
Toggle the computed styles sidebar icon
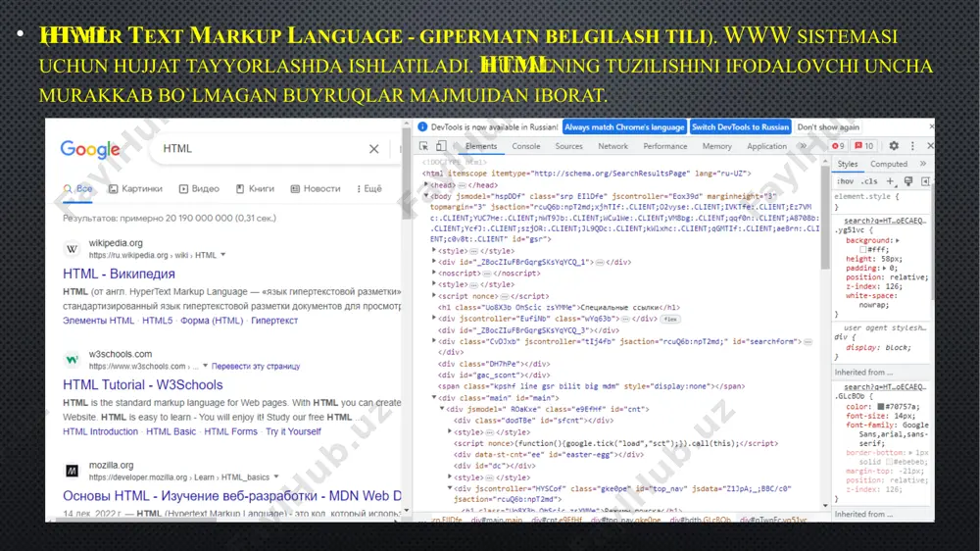pos(925,181)
